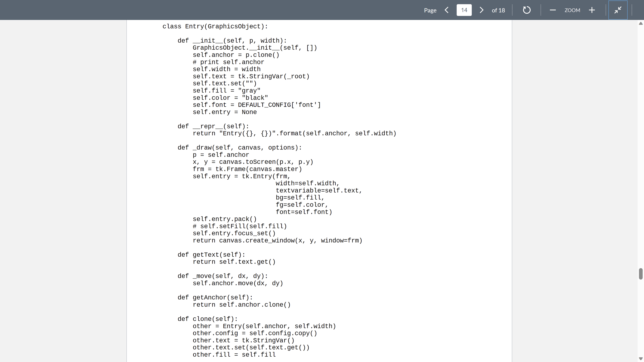Screen dimensions: 644x362
Task: Click the 'def clone(self):' code line
Action: click(207, 319)
